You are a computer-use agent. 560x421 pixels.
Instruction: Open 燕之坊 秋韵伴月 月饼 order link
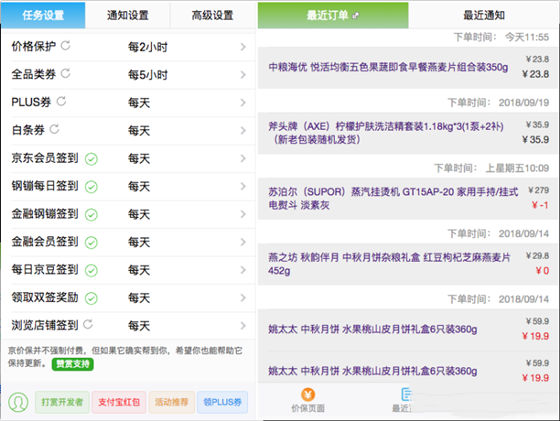point(389,264)
